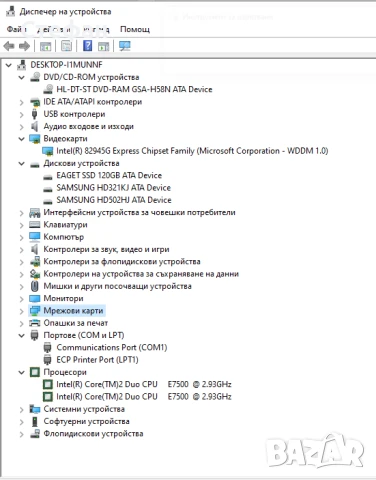Click the DVD/CD-ROM drive category icon

(x=35, y=77)
